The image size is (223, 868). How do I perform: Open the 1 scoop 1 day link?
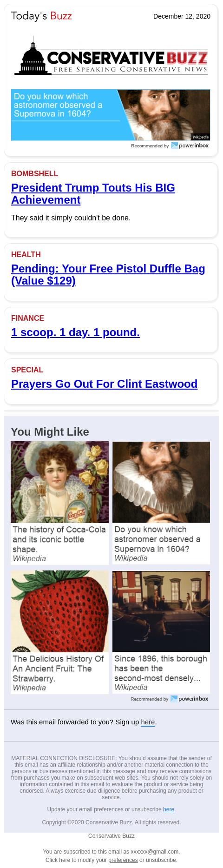click(75, 332)
